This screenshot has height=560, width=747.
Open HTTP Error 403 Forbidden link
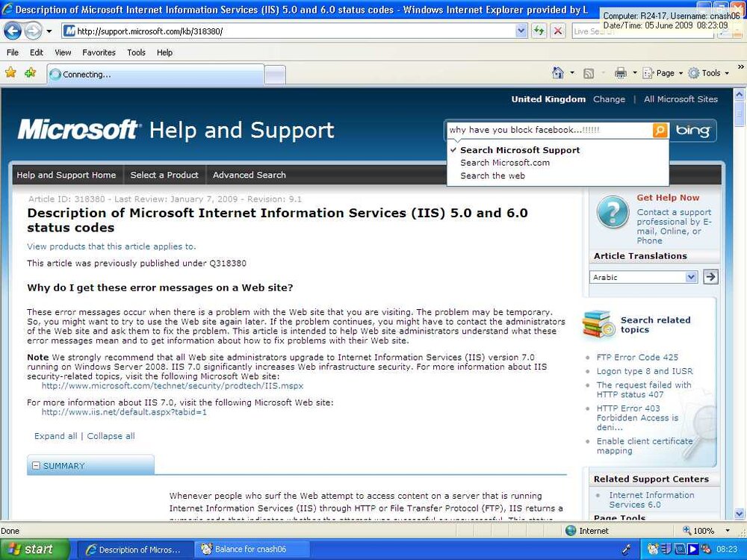637,417
